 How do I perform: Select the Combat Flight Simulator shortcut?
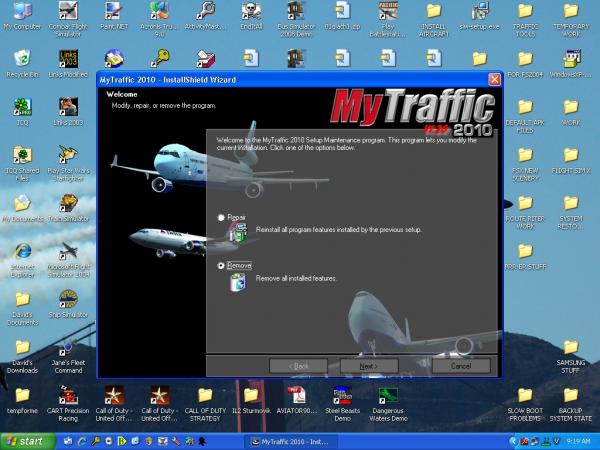68,19
